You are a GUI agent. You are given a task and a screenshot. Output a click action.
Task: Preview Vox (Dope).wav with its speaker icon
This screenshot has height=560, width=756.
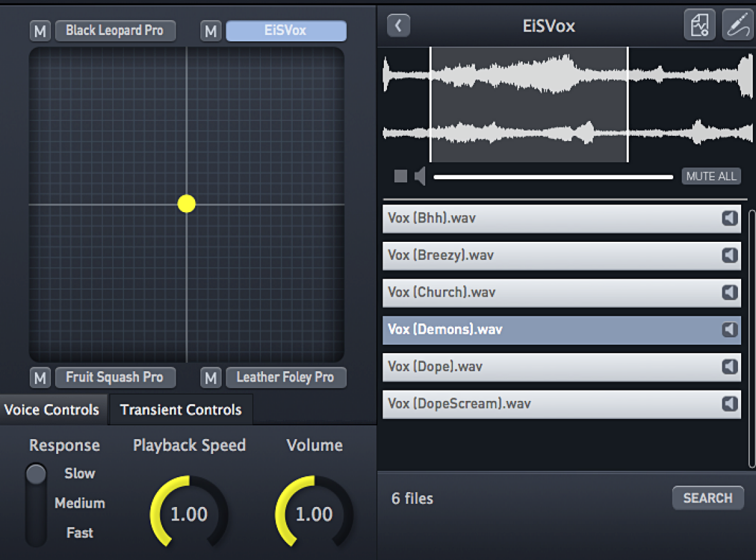(730, 367)
